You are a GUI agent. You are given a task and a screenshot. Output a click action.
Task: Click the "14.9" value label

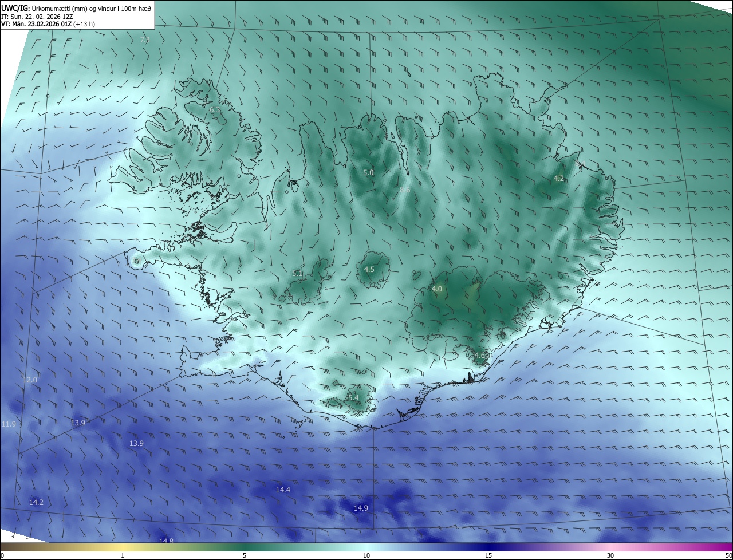361,508
